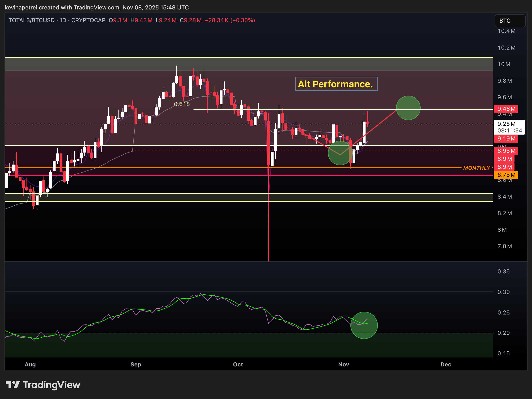Click the green circle at the early November price low
Viewport: 532px width, 399px height.
(340, 153)
